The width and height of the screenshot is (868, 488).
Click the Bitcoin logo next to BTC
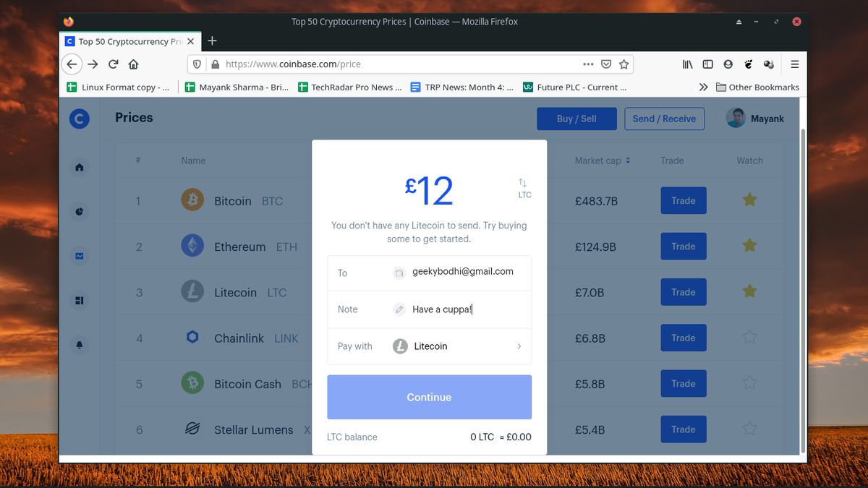(192, 200)
